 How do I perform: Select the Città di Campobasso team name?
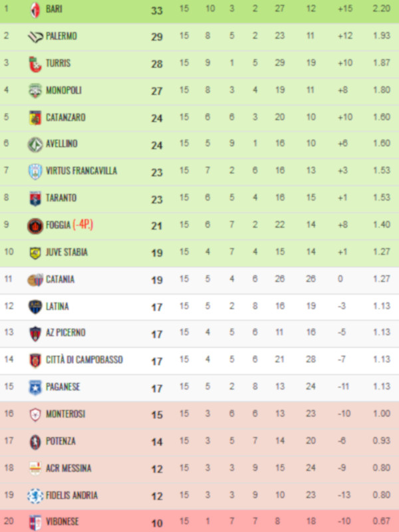coord(84,360)
